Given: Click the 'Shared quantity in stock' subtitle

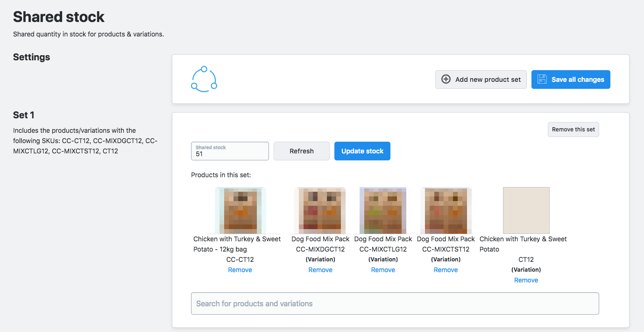Looking at the screenshot, I should pos(88,34).
